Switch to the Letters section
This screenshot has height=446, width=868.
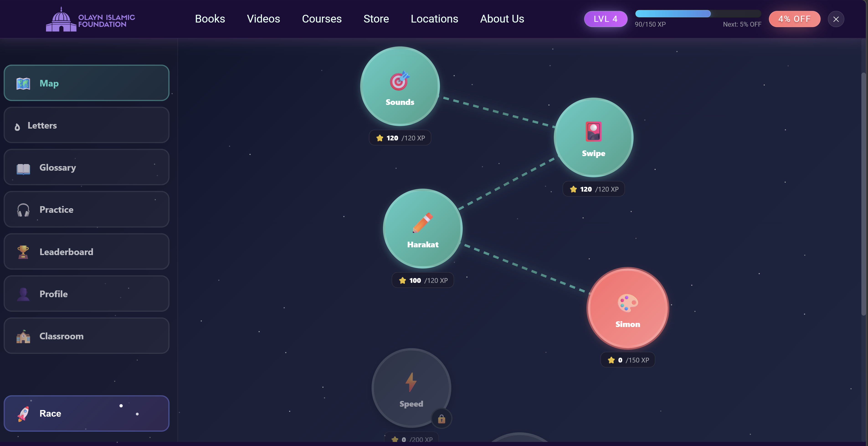(86, 125)
